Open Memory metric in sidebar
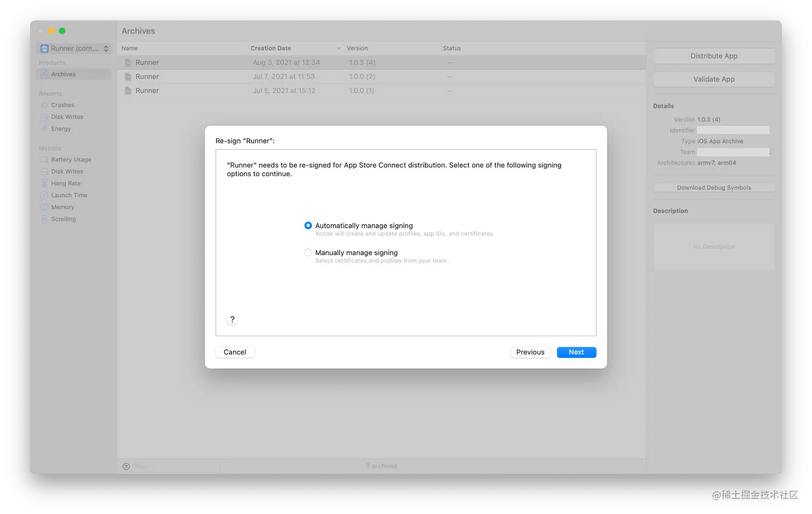Screen dimensions: 812x514 [x=62, y=207]
